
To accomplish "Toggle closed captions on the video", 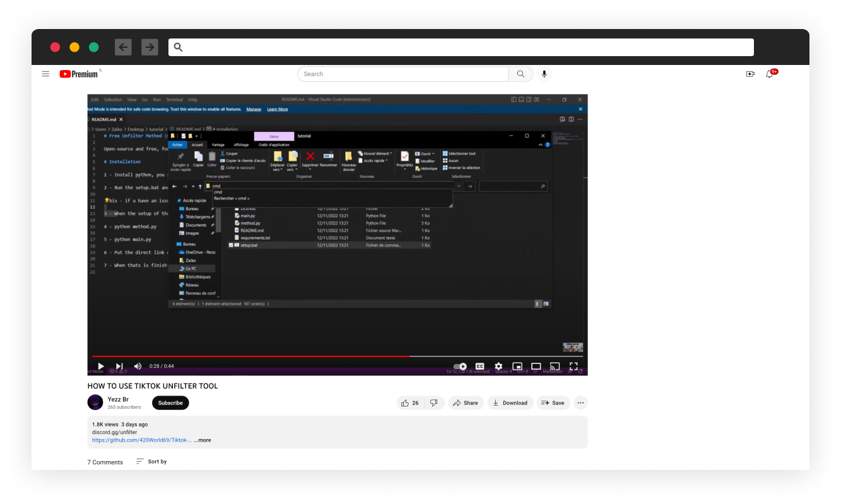I will pyautogui.click(x=479, y=366).
